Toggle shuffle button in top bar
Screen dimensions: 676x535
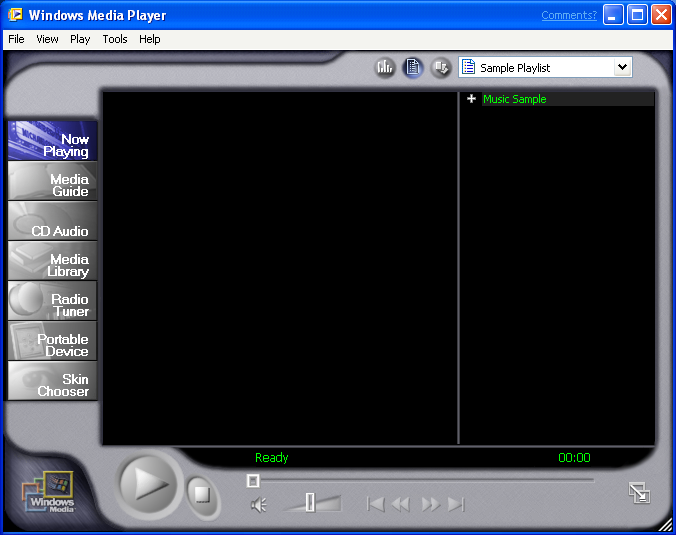click(x=441, y=68)
